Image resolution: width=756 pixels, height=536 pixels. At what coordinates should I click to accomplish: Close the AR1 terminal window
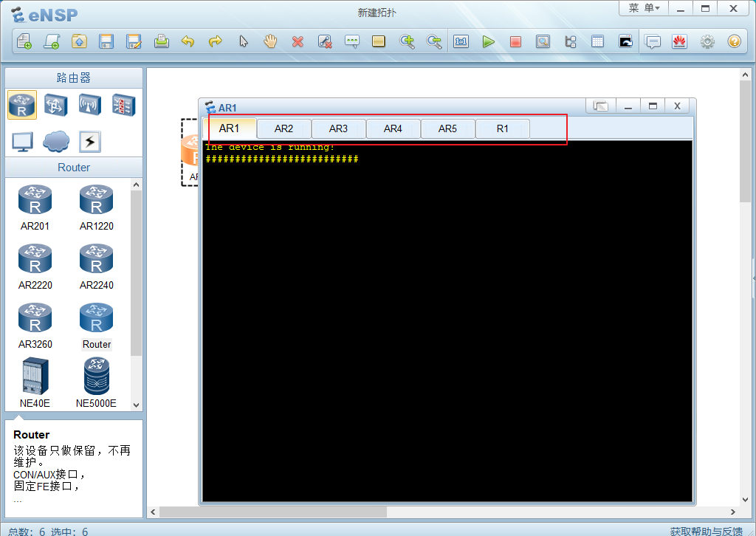point(678,106)
